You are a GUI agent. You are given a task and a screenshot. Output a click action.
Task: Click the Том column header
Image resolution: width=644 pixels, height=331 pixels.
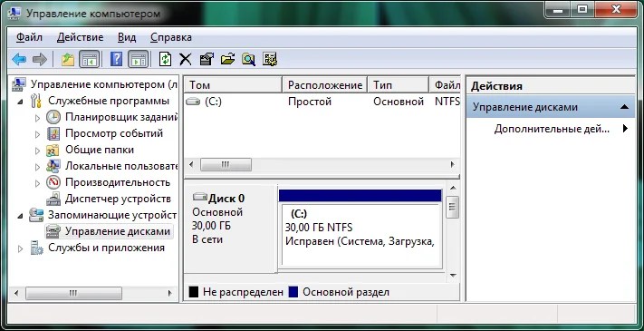click(233, 85)
